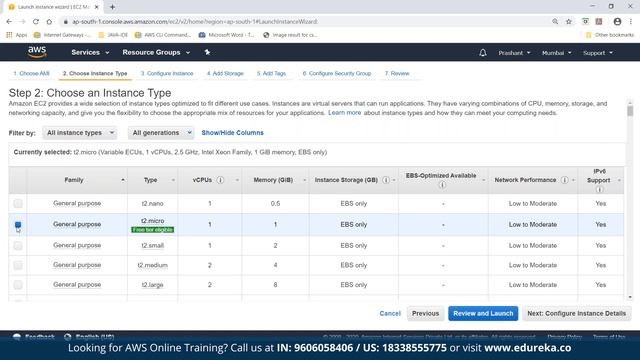Click the page vertical scrollbar thumb
This screenshot has width=640, height=360.
630,111
